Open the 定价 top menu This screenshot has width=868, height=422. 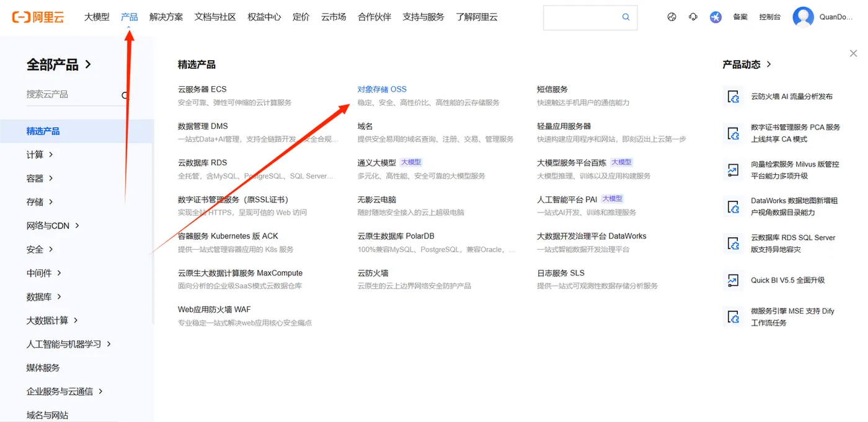301,17
